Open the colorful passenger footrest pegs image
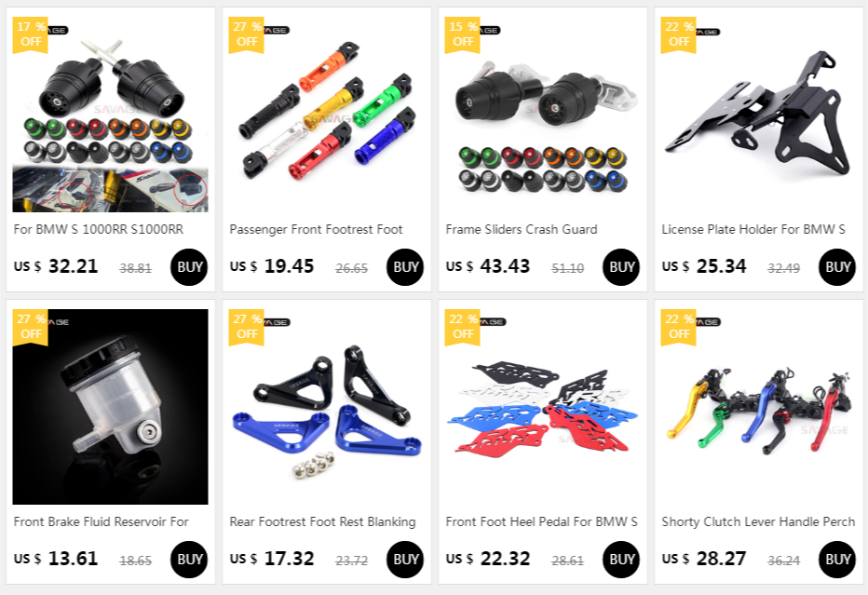868x595 pixels. (x=327, y=114)
